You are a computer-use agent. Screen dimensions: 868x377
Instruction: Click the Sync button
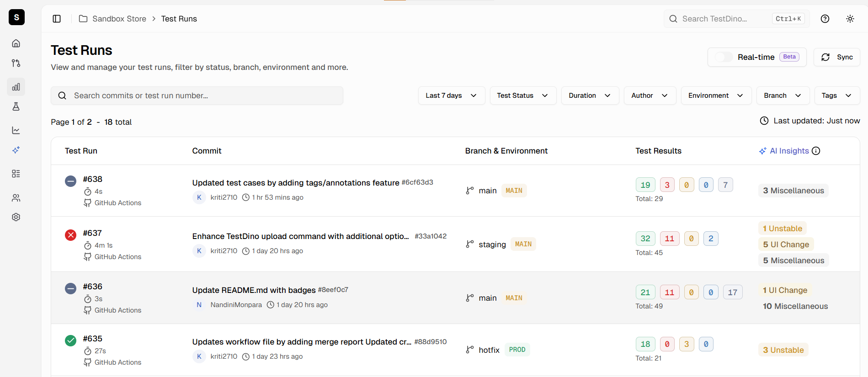[x=837, y=57]
